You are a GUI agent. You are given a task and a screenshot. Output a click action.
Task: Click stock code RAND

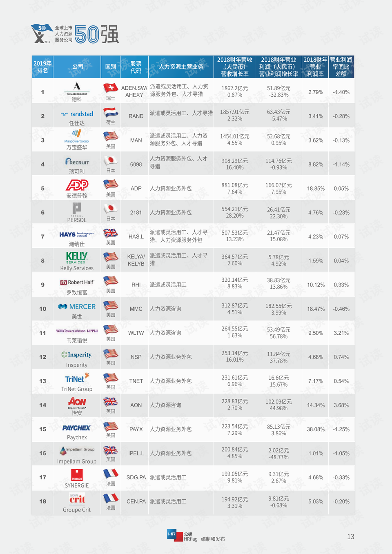(136, 116)
